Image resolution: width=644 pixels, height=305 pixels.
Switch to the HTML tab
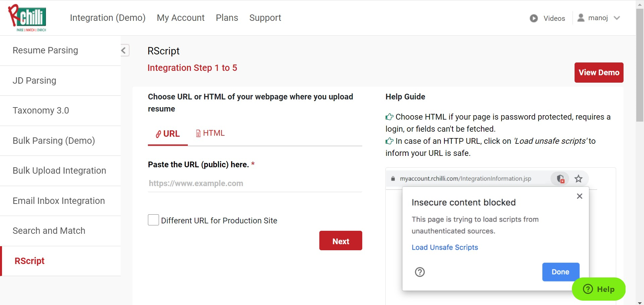(210, 133)
